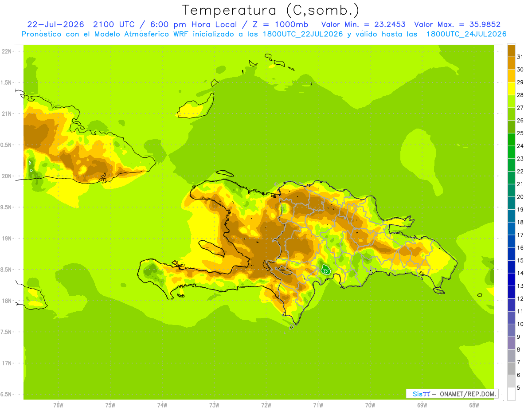
Task: Click the legend value "15"
Action: click(520, 260)
